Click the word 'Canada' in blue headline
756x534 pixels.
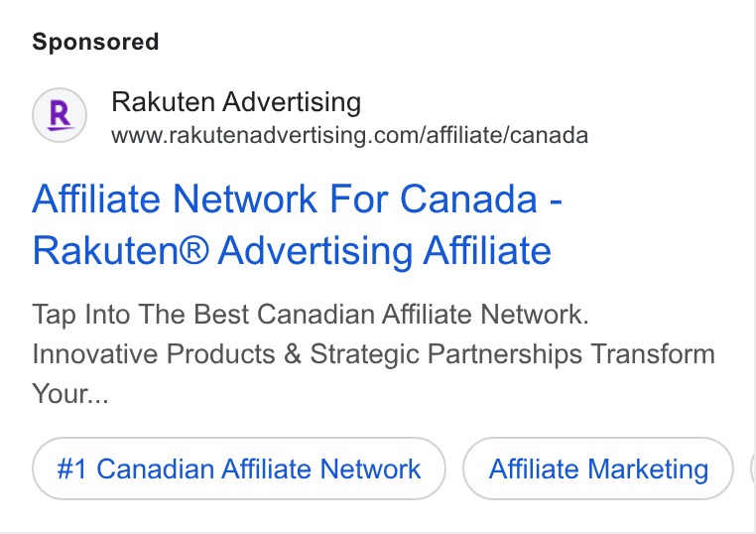468,199
